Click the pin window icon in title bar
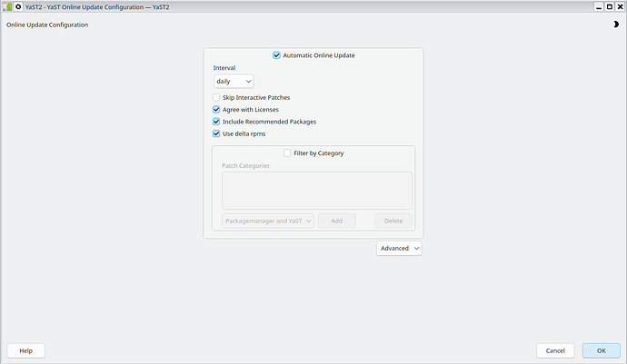The width and height of the screenshot is (627, 364). 19,6
